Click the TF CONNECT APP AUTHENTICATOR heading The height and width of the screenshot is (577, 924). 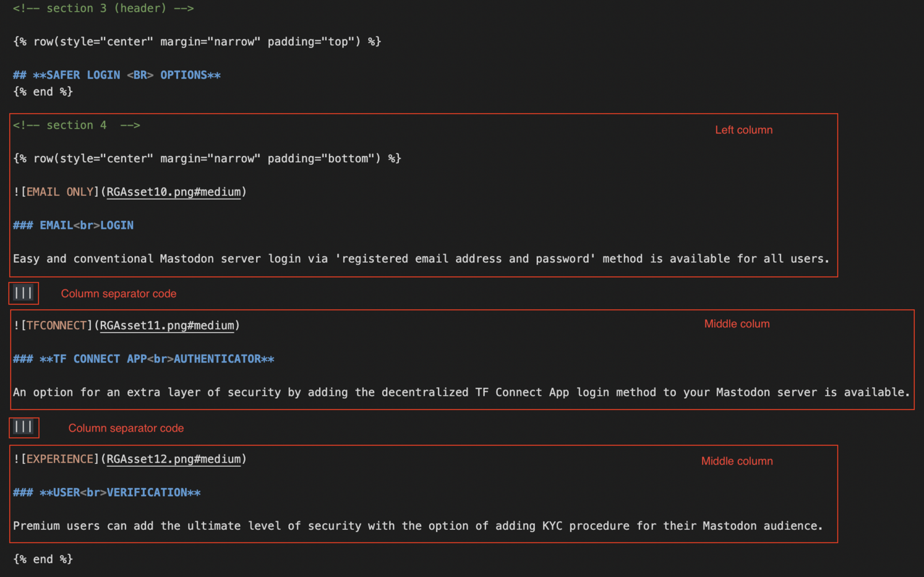[x=143, y=359]
